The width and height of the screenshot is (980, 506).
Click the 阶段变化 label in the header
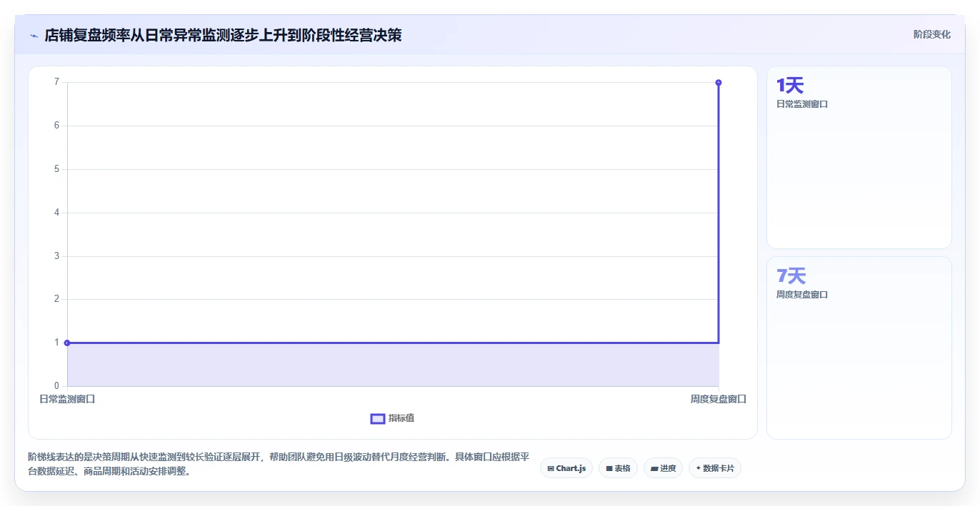pos(932,34)
